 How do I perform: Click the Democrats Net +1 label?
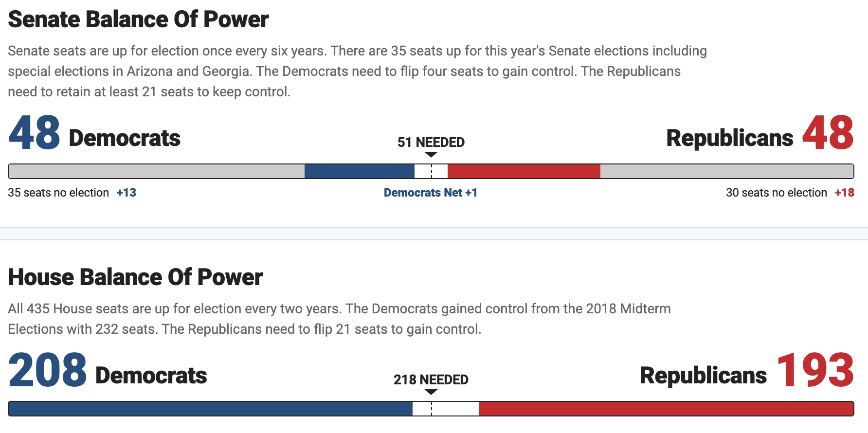(431, 193)
